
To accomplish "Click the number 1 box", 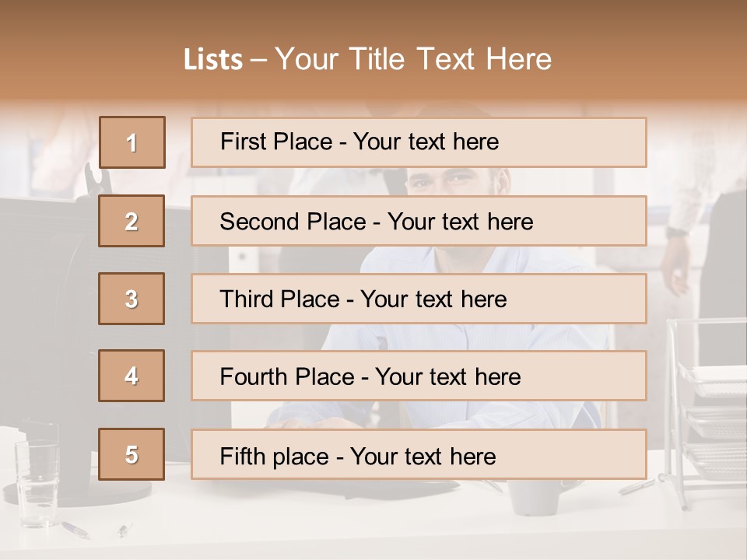I will [132, 142].
